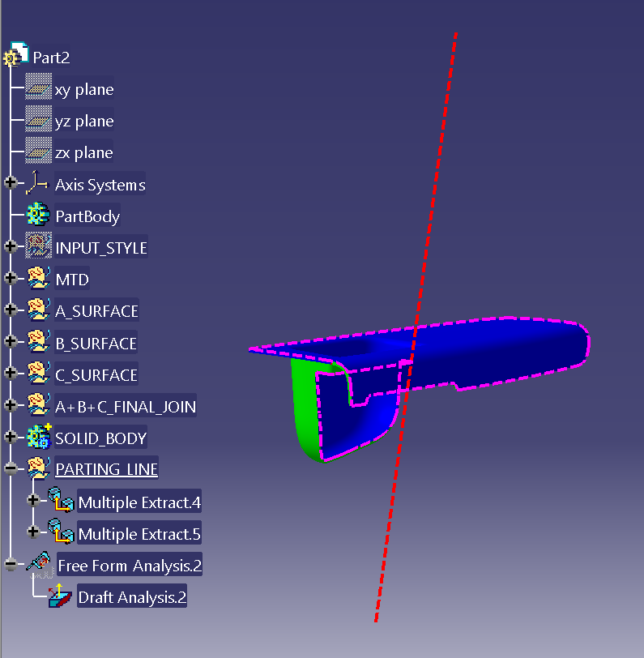Viewport: 644px width, 658px height.
Task: Collapse the Free Form Analysis.2 node
Action: 11,564
